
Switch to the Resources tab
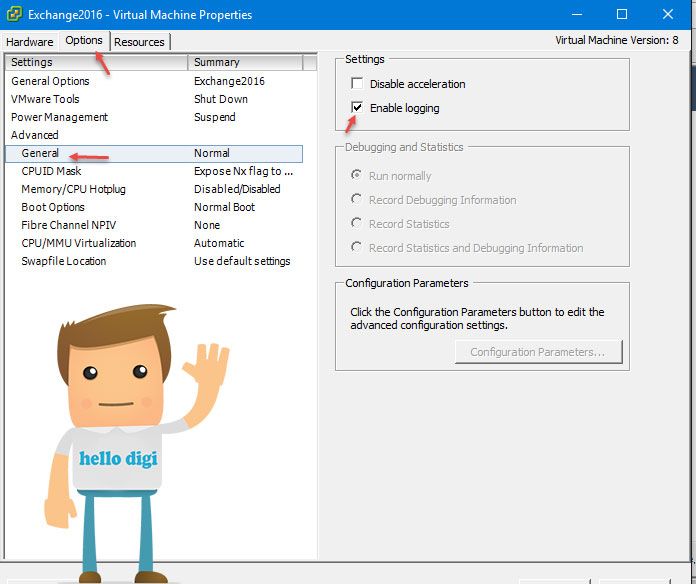pos(139,42)
